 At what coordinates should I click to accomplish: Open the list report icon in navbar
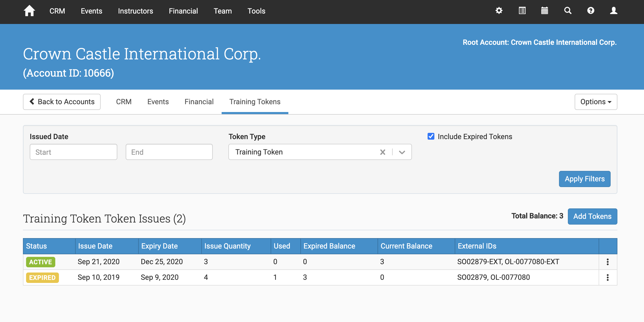point(522,11)
